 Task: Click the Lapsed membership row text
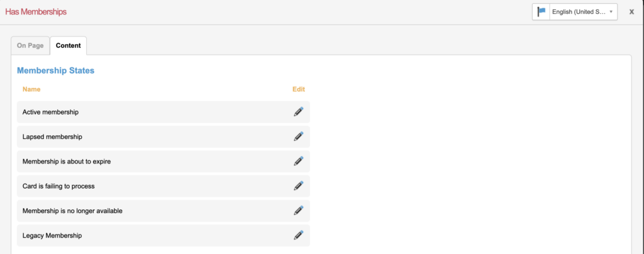click(x=52, y=136)
